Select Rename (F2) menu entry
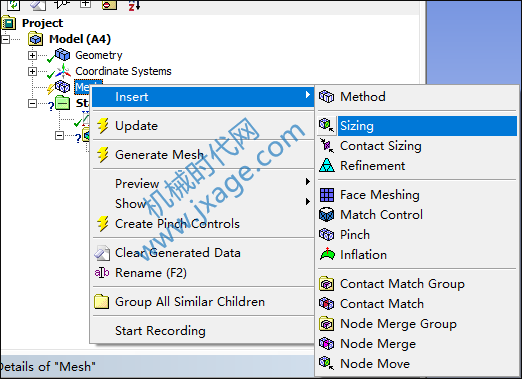The width and height of the screenshot is (522, 379). 203,273
